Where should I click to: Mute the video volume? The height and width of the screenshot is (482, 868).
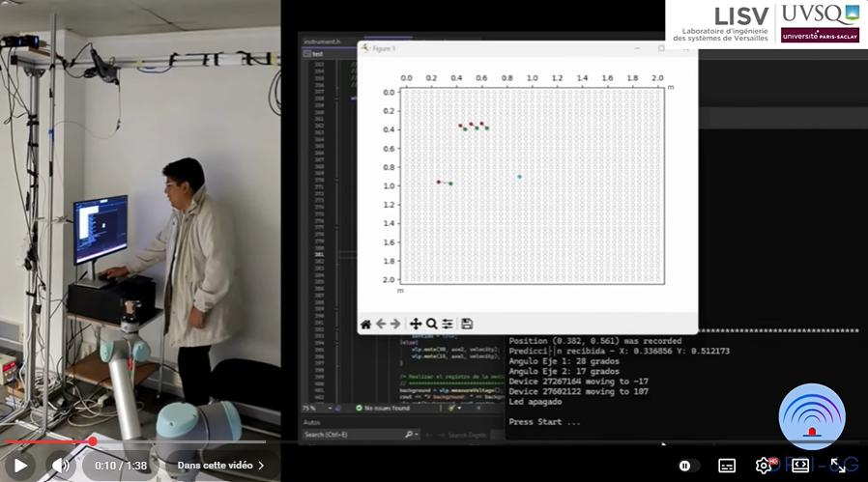pos(62,466)
